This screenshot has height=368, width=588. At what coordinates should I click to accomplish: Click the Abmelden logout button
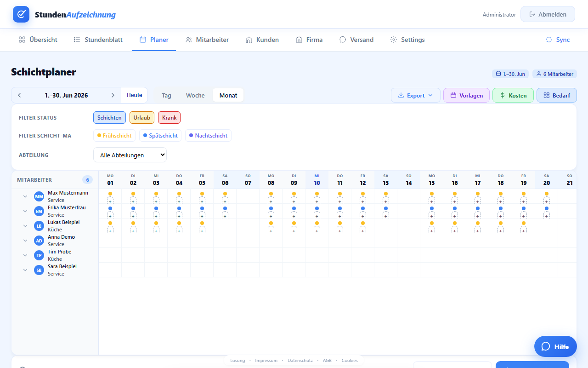(548, 14)
